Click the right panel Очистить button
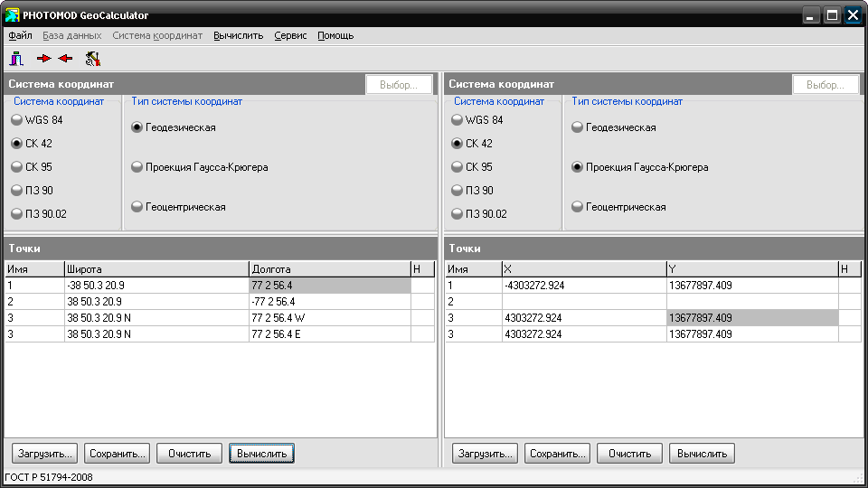Image resolution: width=868 pixels, height=488 pixels. tap(629, 453)
